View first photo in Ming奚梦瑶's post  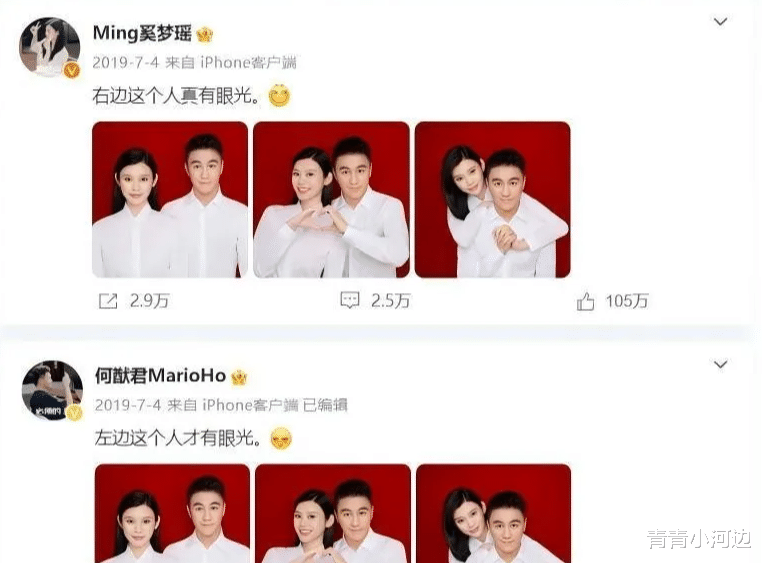(170, 200)
